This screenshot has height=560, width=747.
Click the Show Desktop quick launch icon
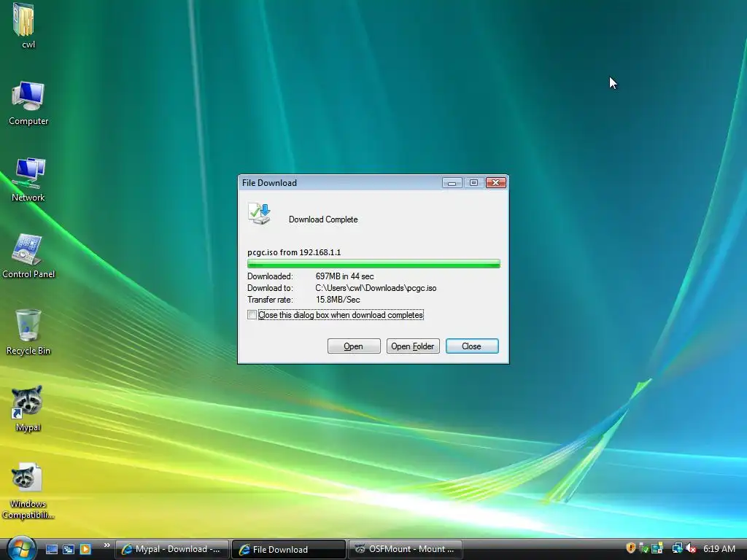[x=52, y=549]
